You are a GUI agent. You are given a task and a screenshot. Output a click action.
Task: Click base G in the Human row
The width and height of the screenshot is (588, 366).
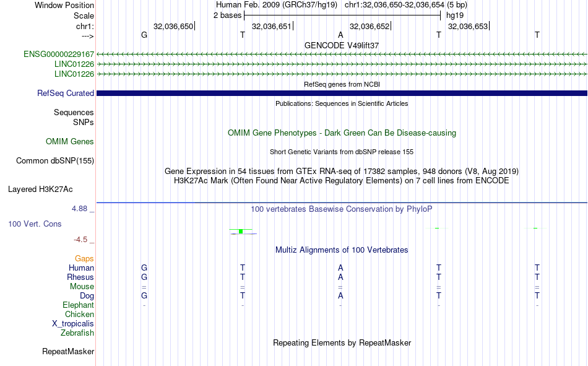(144, 268)
